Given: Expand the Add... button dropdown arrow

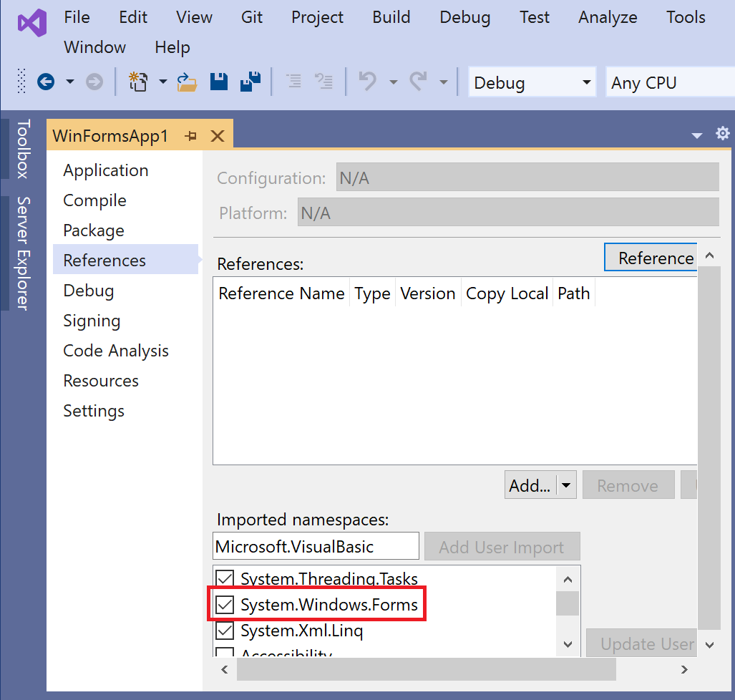Looking at the screenshot, I should coord(566,485).
